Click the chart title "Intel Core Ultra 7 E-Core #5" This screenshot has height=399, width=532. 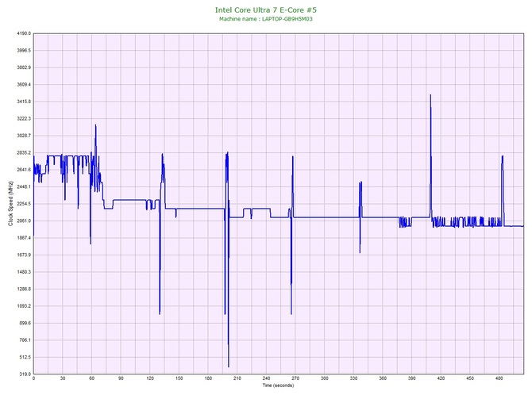point(266,10)
